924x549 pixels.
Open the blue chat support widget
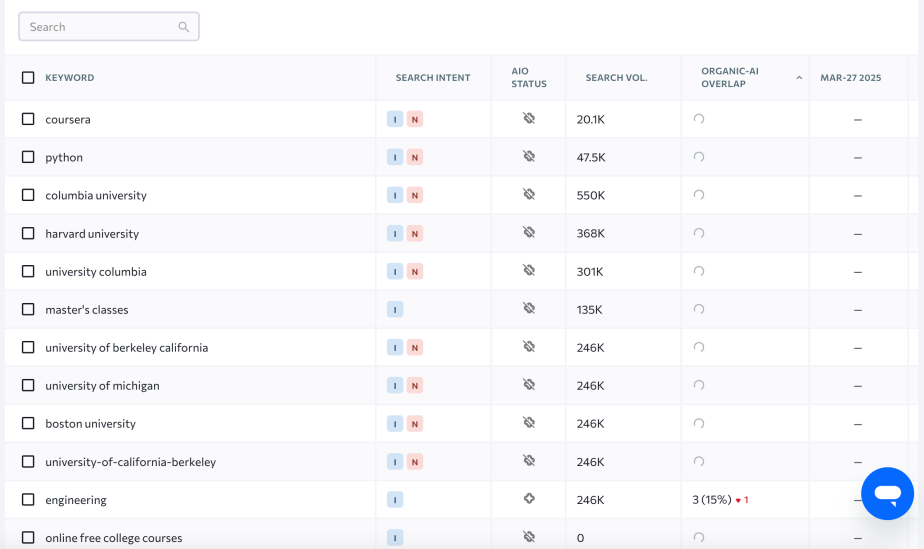(887, 493)
